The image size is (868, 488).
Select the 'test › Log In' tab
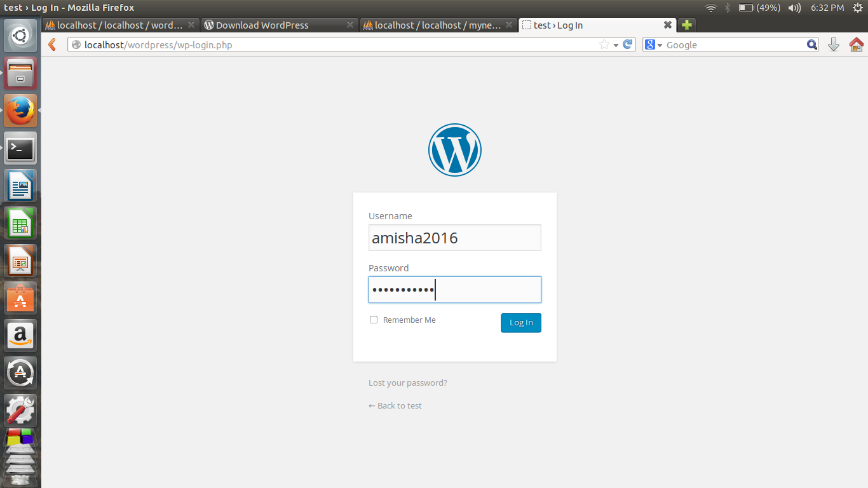pos(597,25)
